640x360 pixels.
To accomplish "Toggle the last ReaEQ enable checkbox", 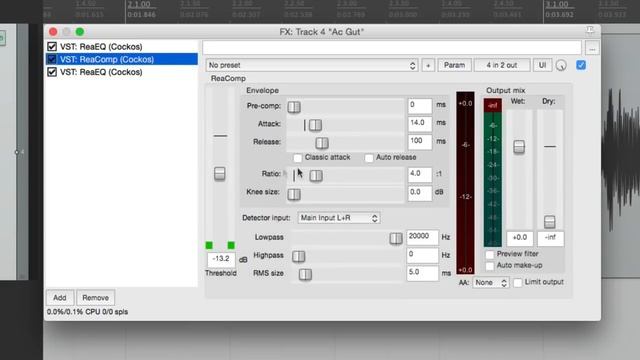I will coord(52,72).
